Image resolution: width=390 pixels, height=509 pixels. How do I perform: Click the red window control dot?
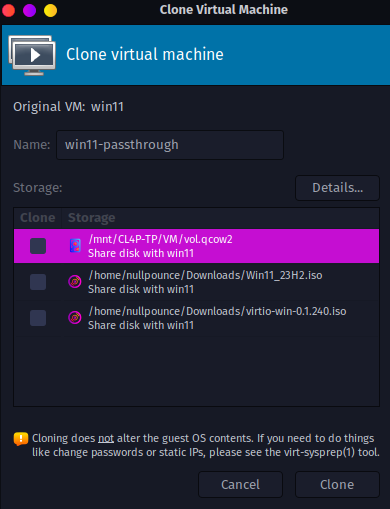(8, 10)
